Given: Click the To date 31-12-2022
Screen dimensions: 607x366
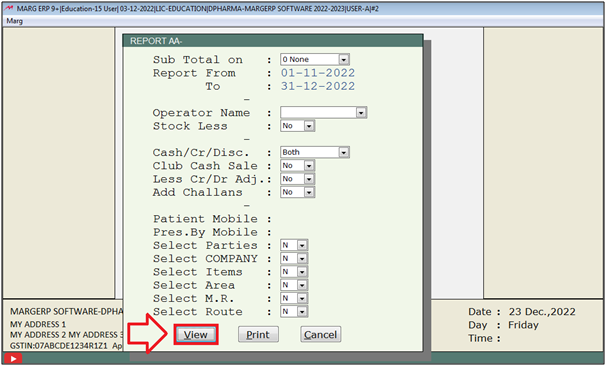Looking at the screenshot, I should click(318, 86).
